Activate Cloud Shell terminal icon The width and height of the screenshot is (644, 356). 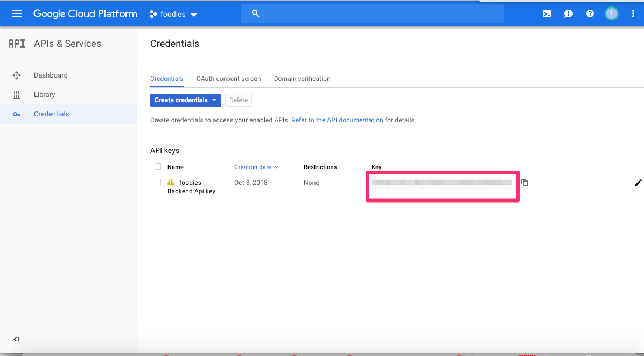(547, 13)
